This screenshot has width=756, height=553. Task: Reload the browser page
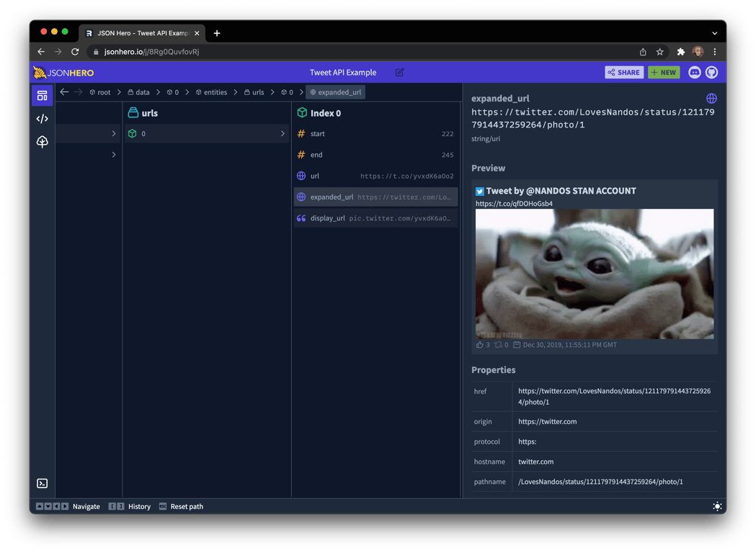pyautogui.click(x=75, y=52)
